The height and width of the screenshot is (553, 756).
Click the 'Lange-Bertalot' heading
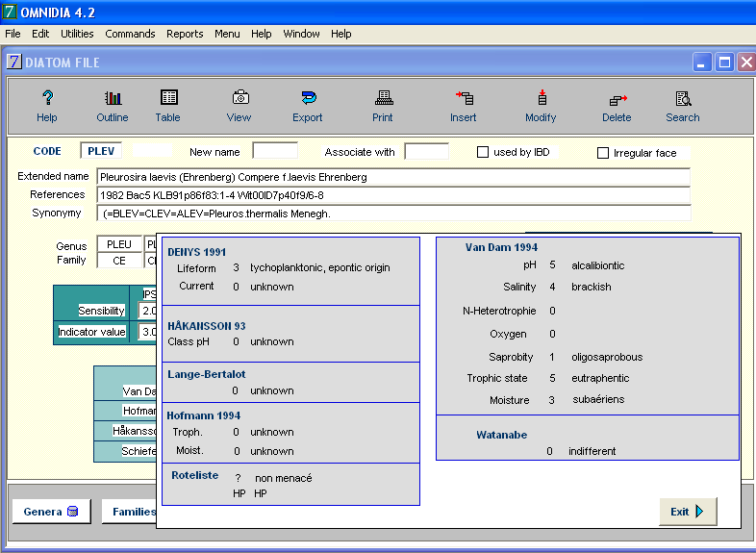pyautogui.click(x=207, y=374)
